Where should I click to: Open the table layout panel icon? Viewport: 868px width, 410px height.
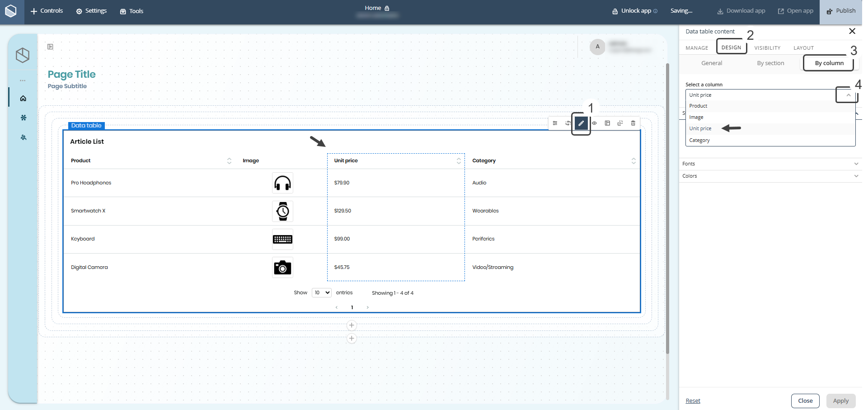(x=607, y=123)
